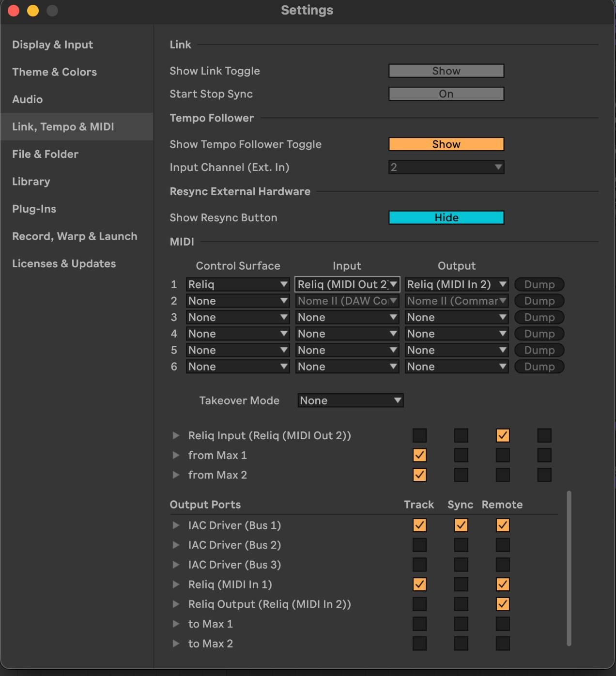The height and width of the screenshot is (676, 616).
Task: Uncheck the 'from Max 1' Track checkbox
Action: 419,456
